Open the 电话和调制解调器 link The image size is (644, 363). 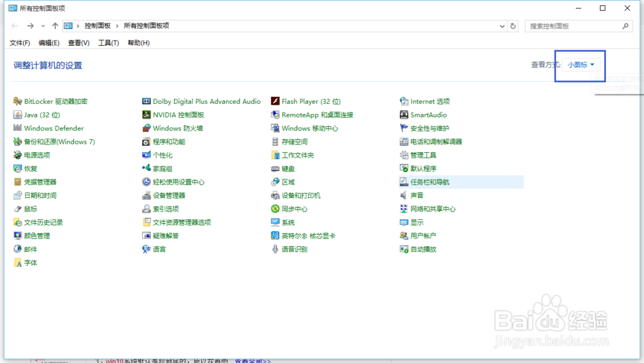coord(436,142)
